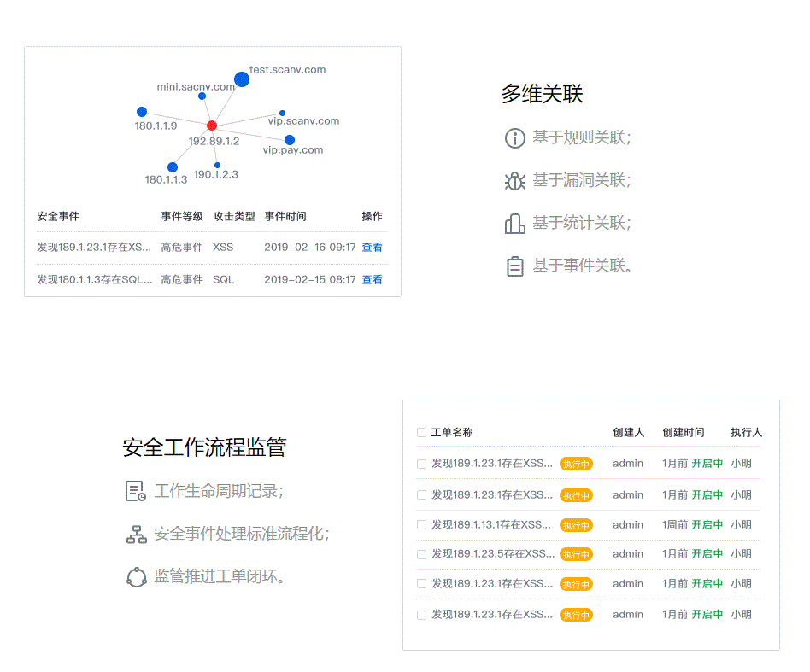
Task: Tick the 发现189.1.23.5存在XSS row checkbox
Action: [421, 554]
